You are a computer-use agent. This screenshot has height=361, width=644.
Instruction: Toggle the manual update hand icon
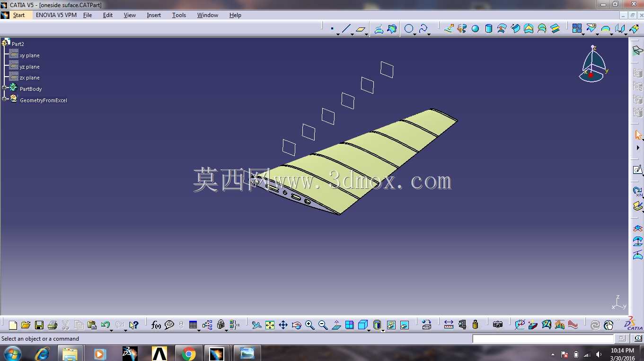pos(609,325)
